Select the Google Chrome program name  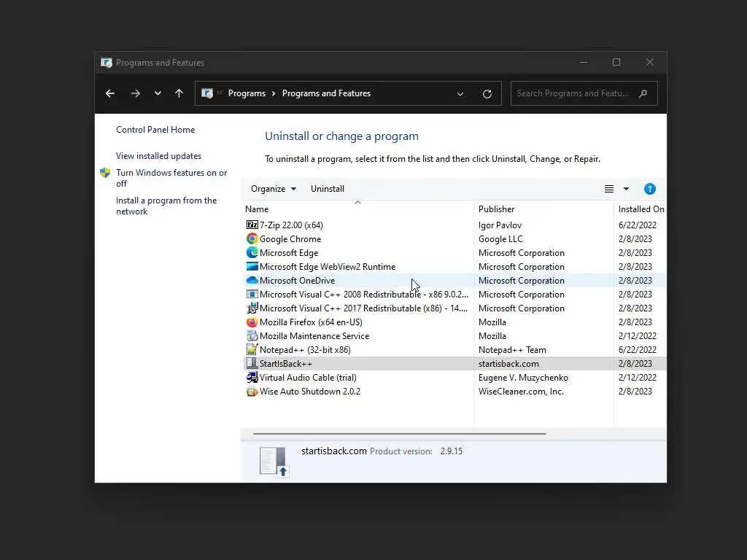(x=290, y=239)
